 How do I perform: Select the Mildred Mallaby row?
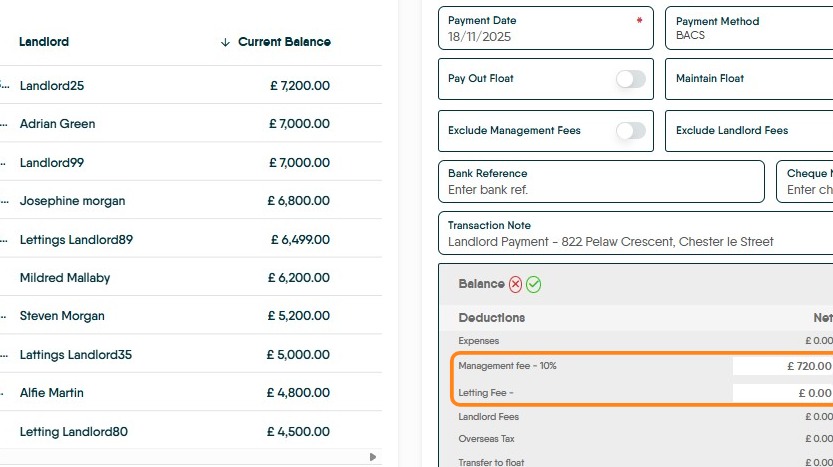pyautogui.click(x=65, y=278)
